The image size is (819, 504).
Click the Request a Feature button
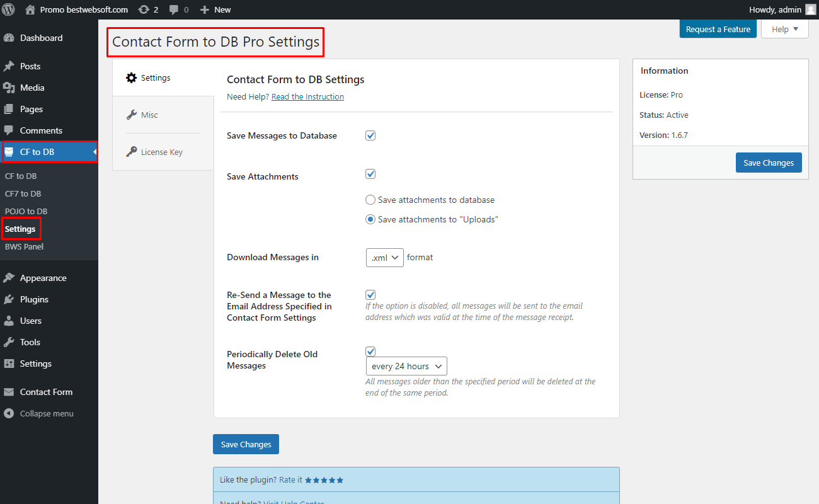pos(718,29)
